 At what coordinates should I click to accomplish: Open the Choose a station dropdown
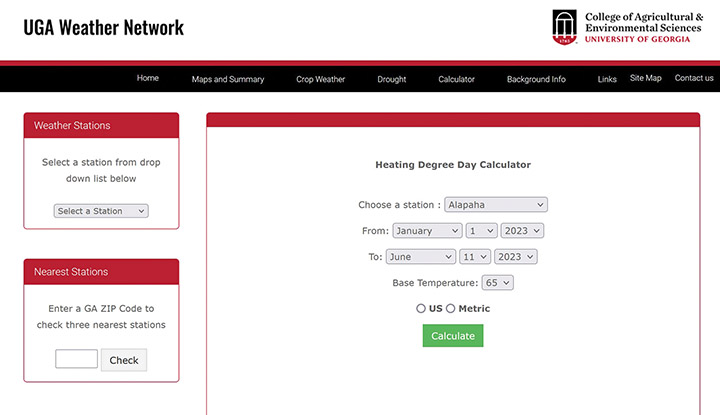pos(495,205)
